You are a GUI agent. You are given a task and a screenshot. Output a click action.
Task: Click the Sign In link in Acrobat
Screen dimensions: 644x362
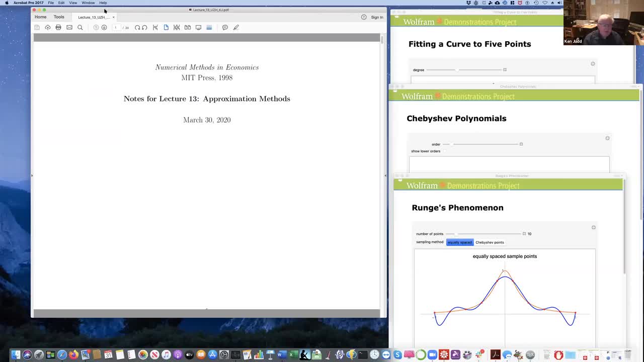tap(377, 17)
